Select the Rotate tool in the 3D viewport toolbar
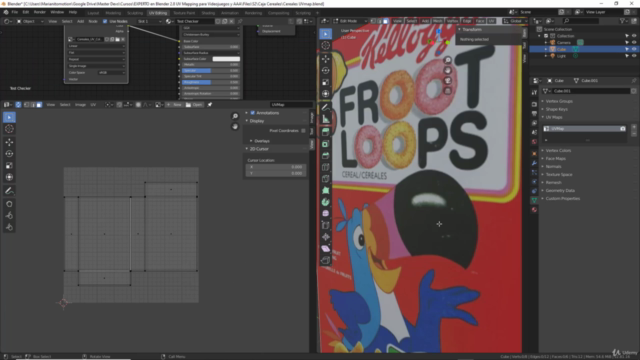The image size is (640, 360). (x=325, y=71)
